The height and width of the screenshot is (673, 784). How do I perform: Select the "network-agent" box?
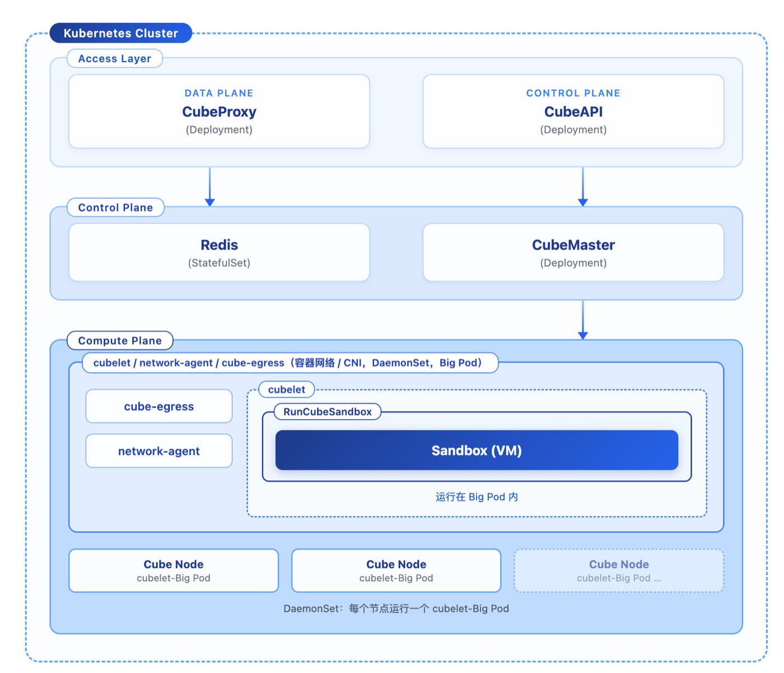[x=159, y=451]
